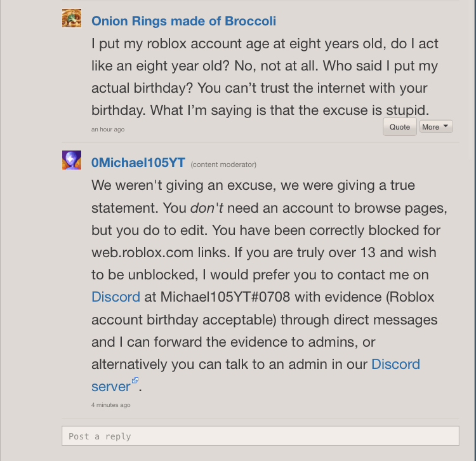Click the external link icon after 'server'
The width and height of the screenshot is (476, 461).
pos(135,381)
